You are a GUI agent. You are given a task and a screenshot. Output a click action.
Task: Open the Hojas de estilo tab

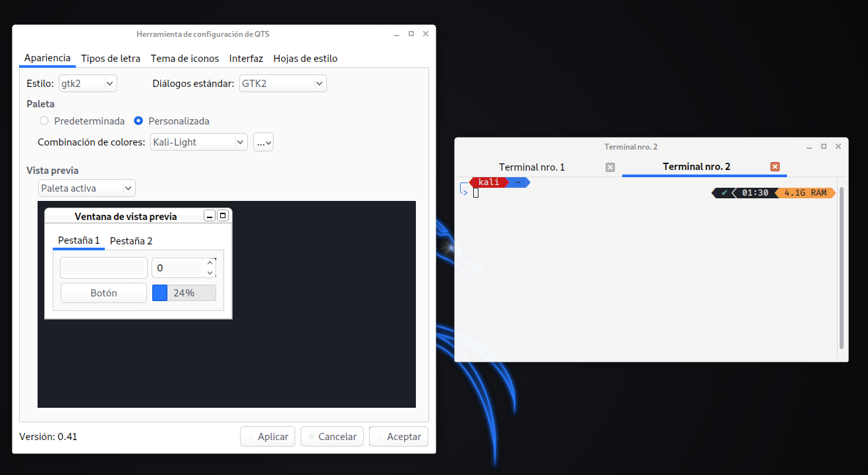tap(305, 58)
